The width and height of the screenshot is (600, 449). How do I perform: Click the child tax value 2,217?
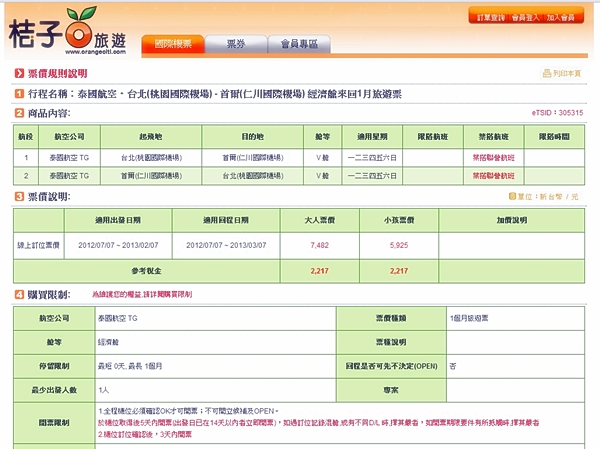coord(399,271)
